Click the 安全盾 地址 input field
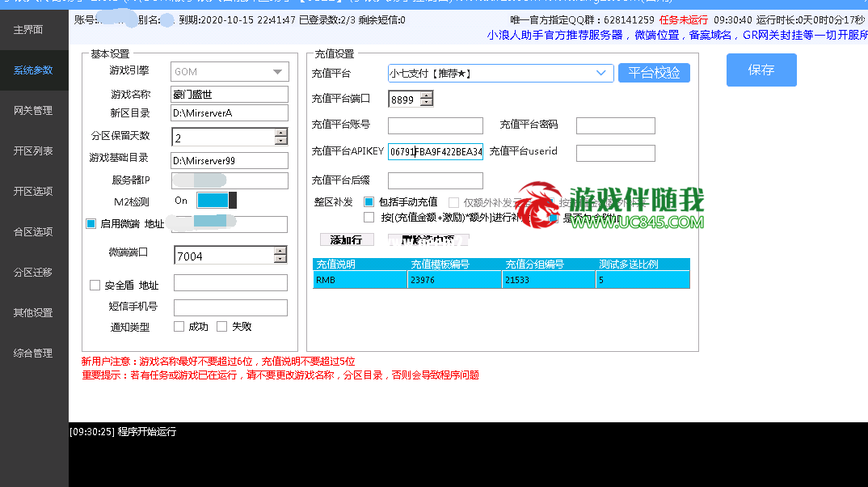This screenshot has height=487, width=868. coord(230,282)
